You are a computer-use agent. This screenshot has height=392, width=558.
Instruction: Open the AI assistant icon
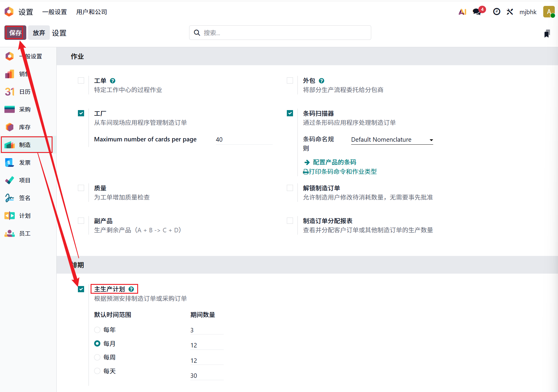[x=462, y=12]
